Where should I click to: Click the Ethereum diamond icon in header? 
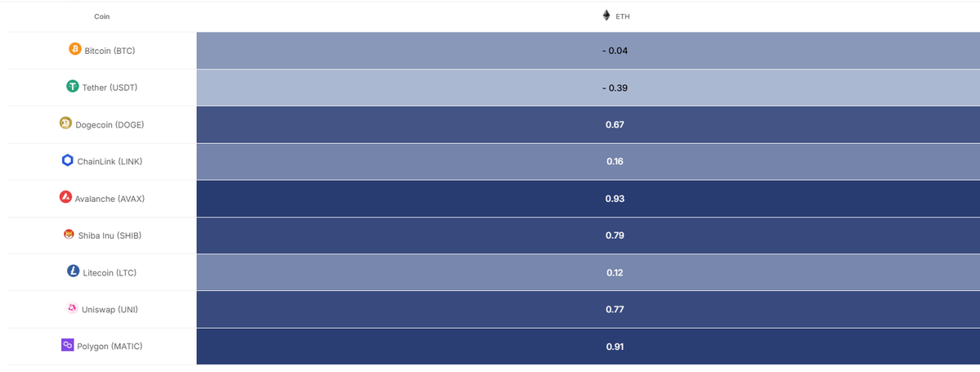click(x=606, y=16)
